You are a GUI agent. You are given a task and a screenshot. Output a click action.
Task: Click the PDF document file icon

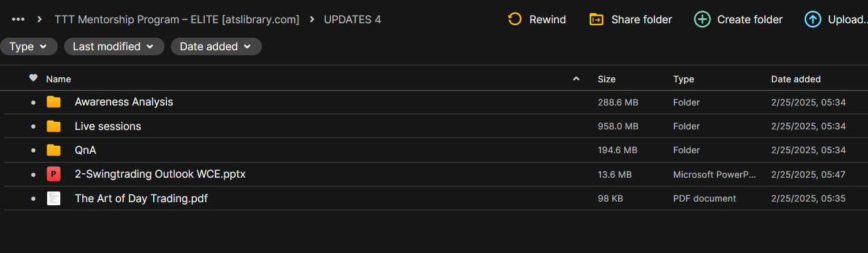coord(54,198)
